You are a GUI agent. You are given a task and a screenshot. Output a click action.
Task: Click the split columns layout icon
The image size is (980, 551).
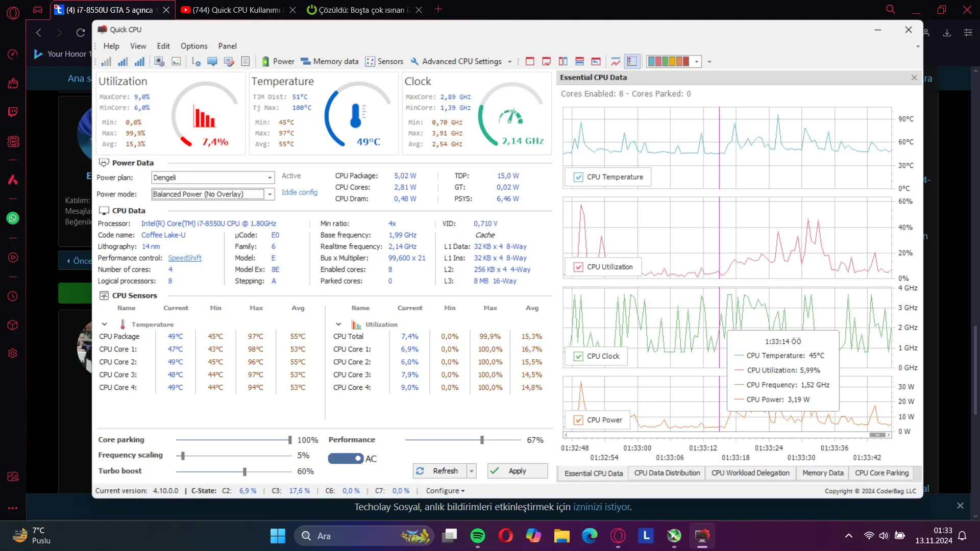563,61
